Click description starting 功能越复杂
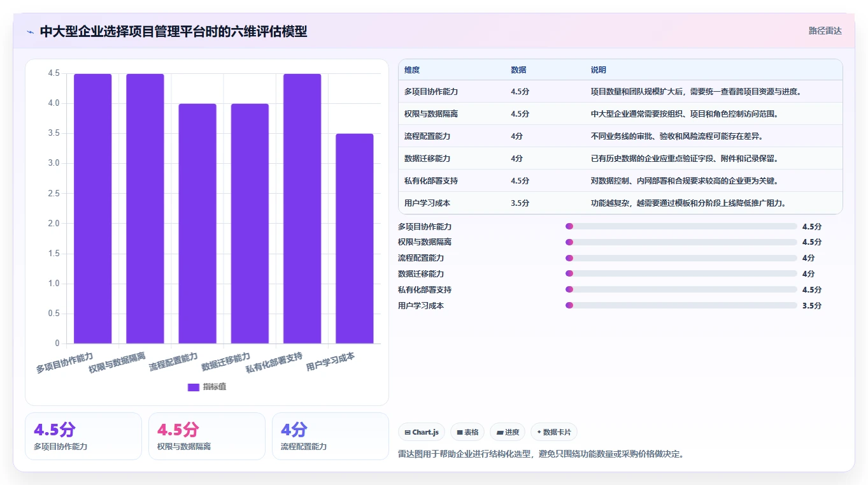This screenshot has height=485, width=868. tap(688, 203)
